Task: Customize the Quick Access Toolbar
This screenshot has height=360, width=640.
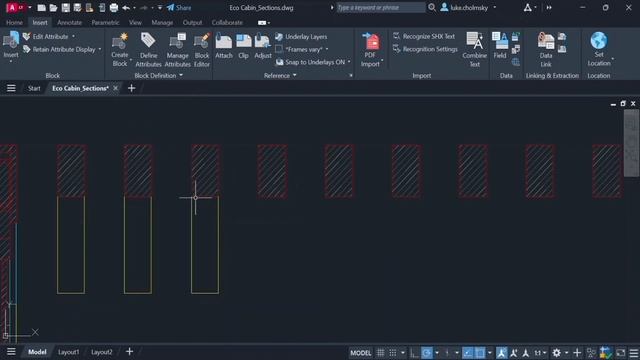Action: (x=160, y=7)
